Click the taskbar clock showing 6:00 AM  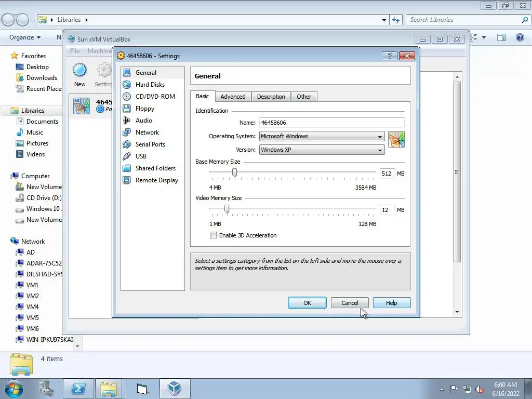coord(506,389)
